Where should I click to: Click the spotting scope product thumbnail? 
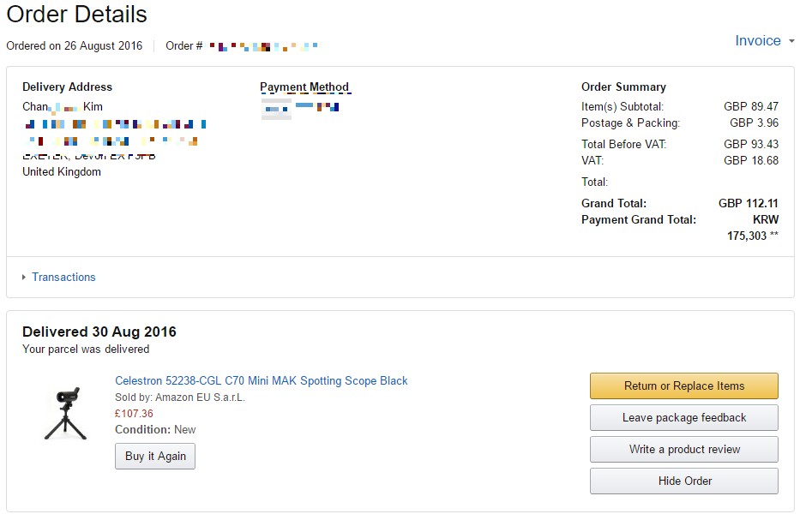[x=65, y=414]
